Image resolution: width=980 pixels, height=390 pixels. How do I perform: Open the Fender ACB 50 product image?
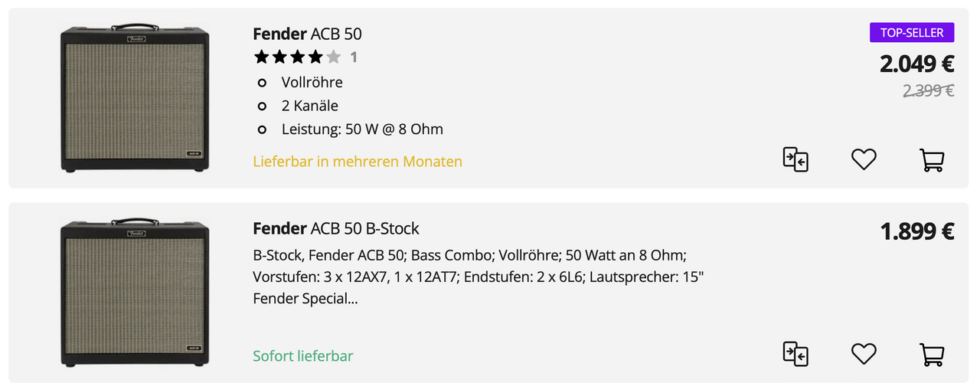(x=136, y=97)
